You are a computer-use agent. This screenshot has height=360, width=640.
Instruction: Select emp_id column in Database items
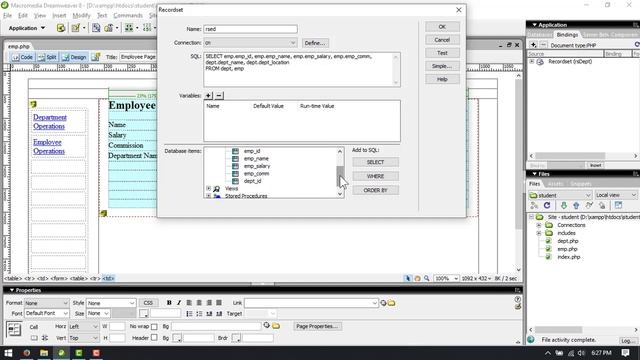(252, 151)
